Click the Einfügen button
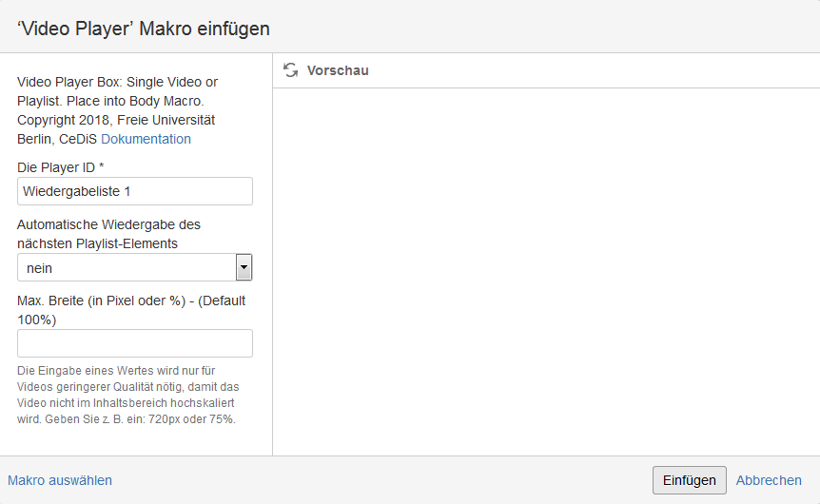This screenshot has height=504, width=820. (690, 480)
